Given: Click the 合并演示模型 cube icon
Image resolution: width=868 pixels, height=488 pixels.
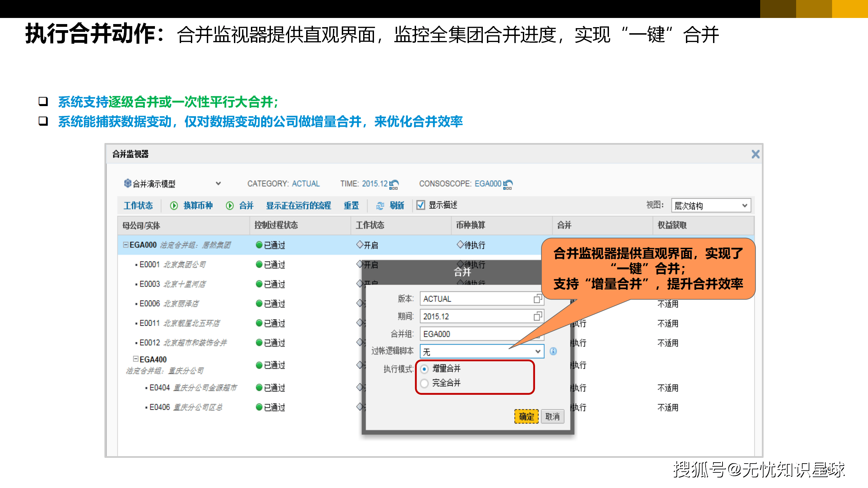Looking at the screenshot, I should click(127, 183).
